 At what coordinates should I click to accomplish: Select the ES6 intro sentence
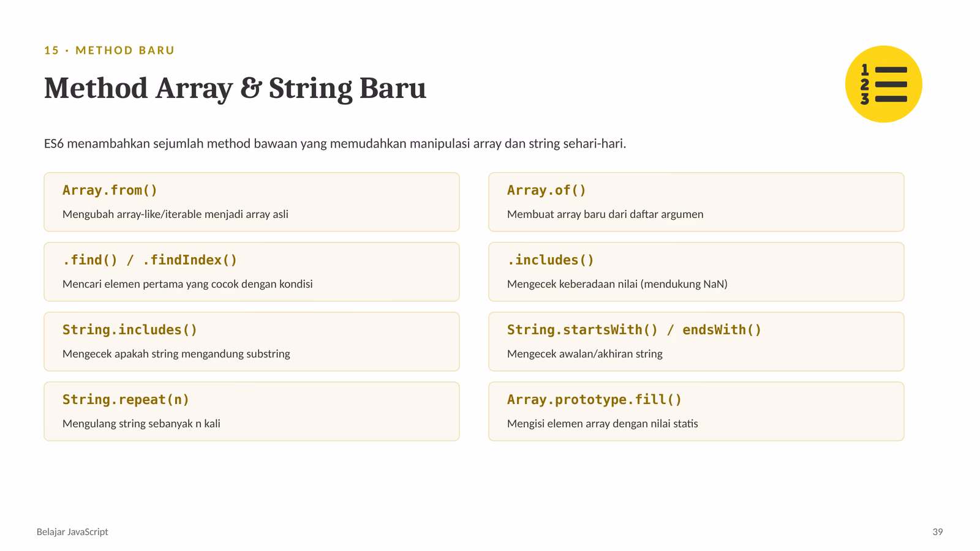[335, 144]
